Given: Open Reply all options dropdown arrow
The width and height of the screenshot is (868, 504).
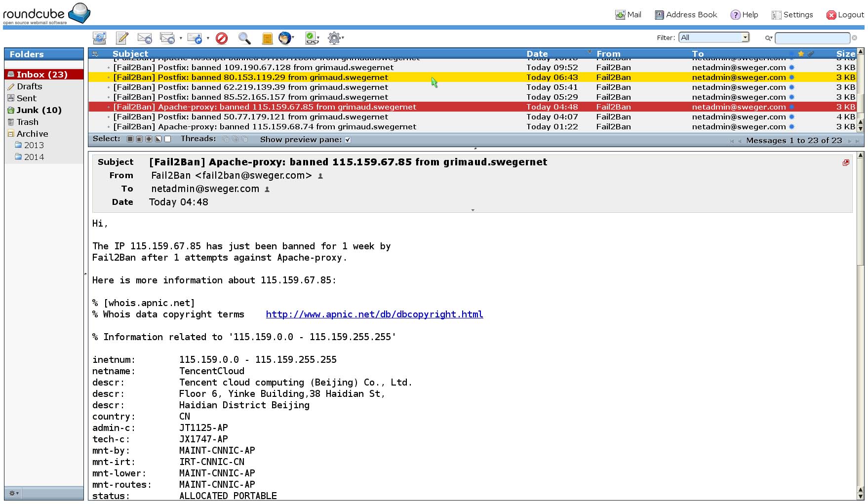Looking at the screenshot, I should coord(181,38).
